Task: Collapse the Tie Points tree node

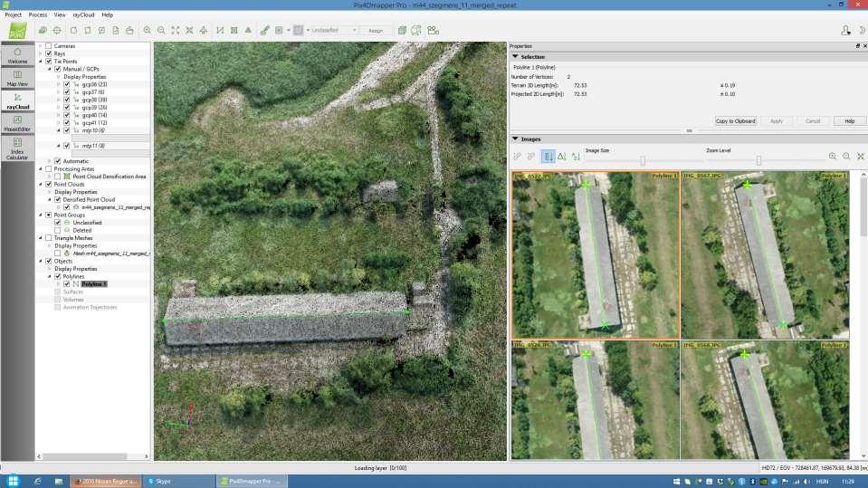Action: pyautogui.click(x=41, y=62)
